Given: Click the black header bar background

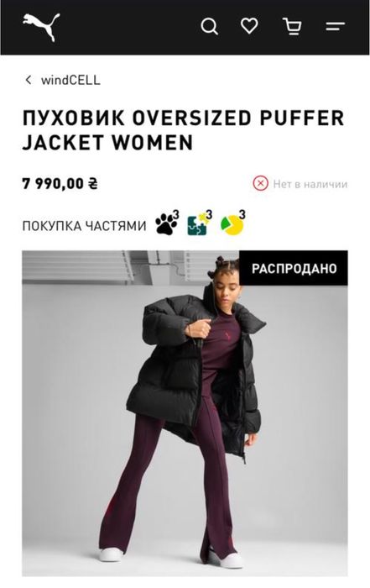Looking at the screenshot, I should [x=131, y=27].
